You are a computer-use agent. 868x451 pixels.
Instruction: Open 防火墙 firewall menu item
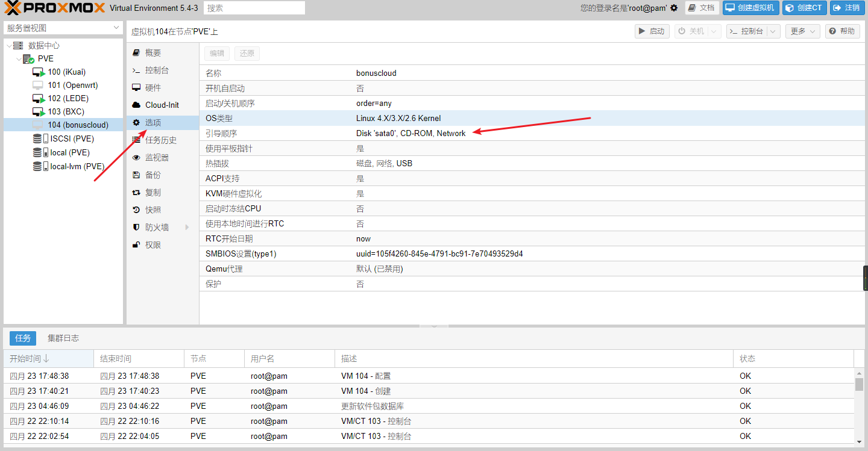(163, 228)
